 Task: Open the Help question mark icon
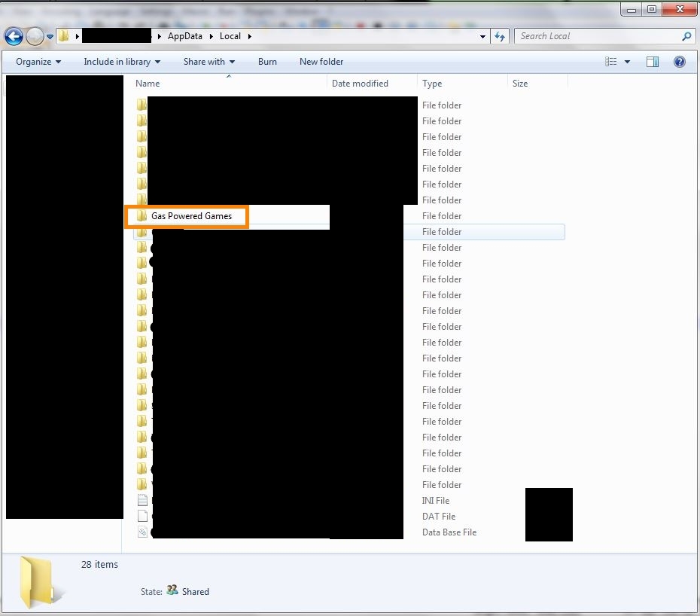point(679,62)
